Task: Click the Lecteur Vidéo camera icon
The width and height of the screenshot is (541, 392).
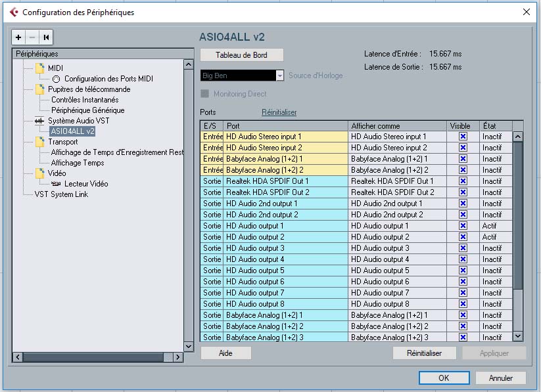Action: [x=56, y=184]
